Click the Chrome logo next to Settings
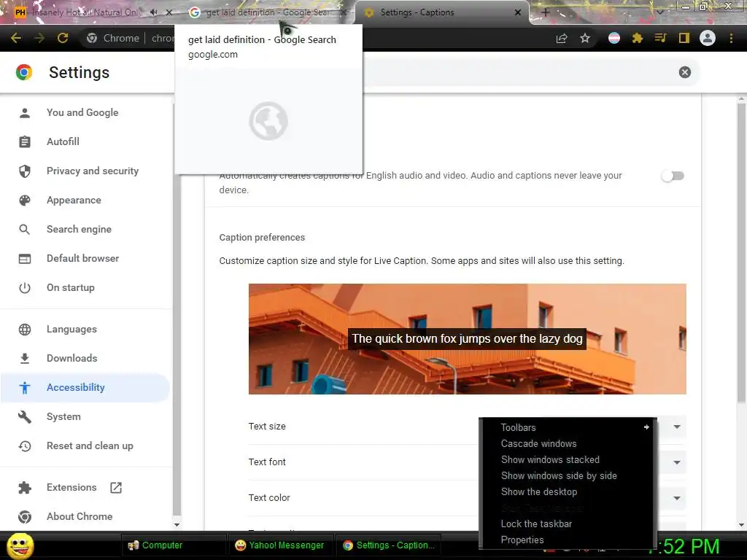This screenshot has width=747, height=560. pyautogui.click(x=24, y=72)
